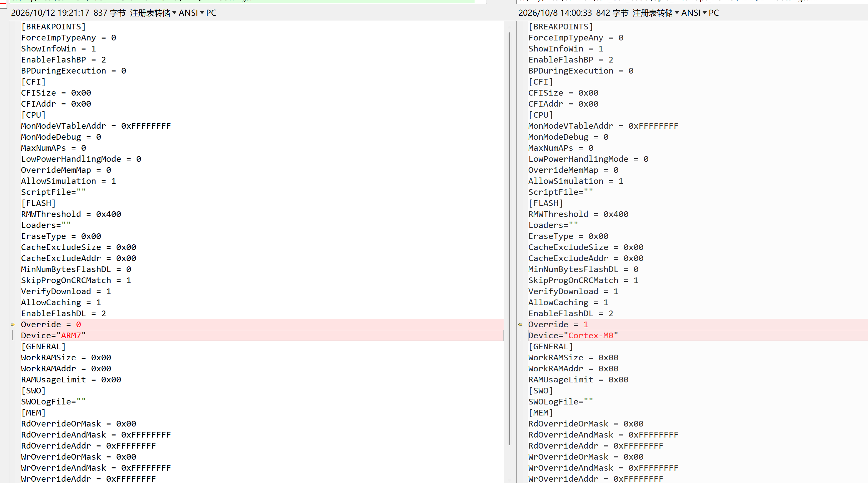The width and height of the screenshot is (868, 483).
Task: Click left pane MonModeVTableAddr = 0xFFFFFFFF line
Action: pyautogui.click(x=96, y=126)
